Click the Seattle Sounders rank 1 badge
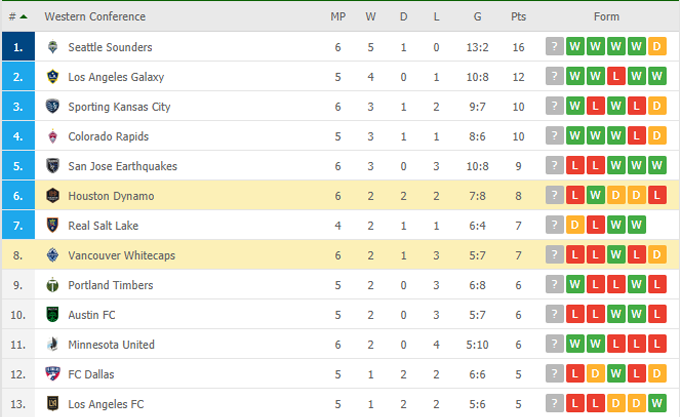 coord(19,47)
